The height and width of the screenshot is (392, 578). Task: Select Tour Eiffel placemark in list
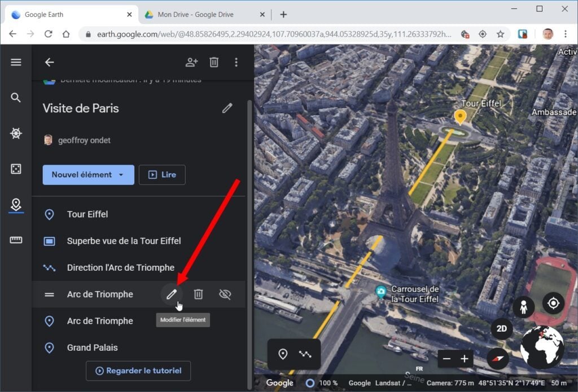(139, 214)
